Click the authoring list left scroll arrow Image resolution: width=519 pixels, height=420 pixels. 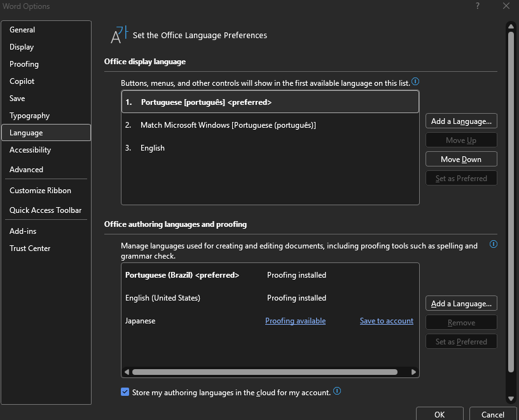coord(127,372)
